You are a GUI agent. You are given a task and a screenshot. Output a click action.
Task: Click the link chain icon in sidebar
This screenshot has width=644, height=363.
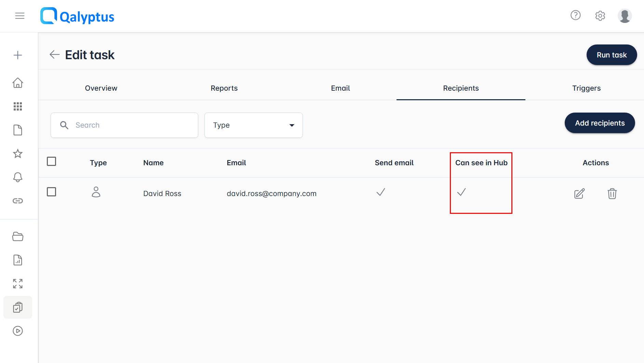click(x=18, y=200)
